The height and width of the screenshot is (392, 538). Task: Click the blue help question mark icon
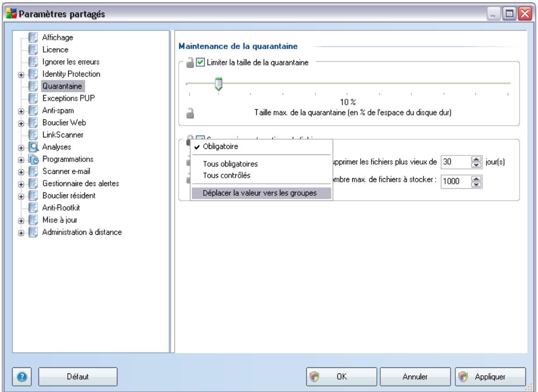[x=22, y=377]
